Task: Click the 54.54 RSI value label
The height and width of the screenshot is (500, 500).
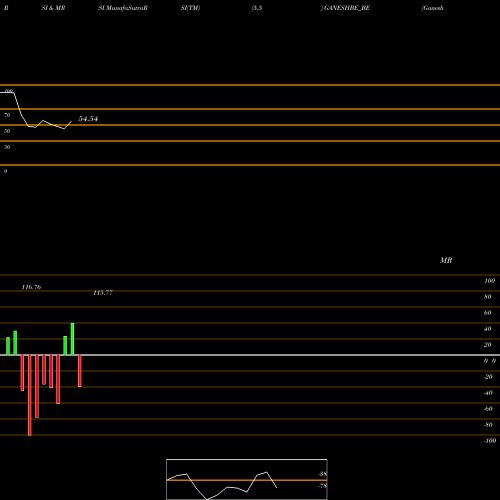Action: click(x=88, y=119)
